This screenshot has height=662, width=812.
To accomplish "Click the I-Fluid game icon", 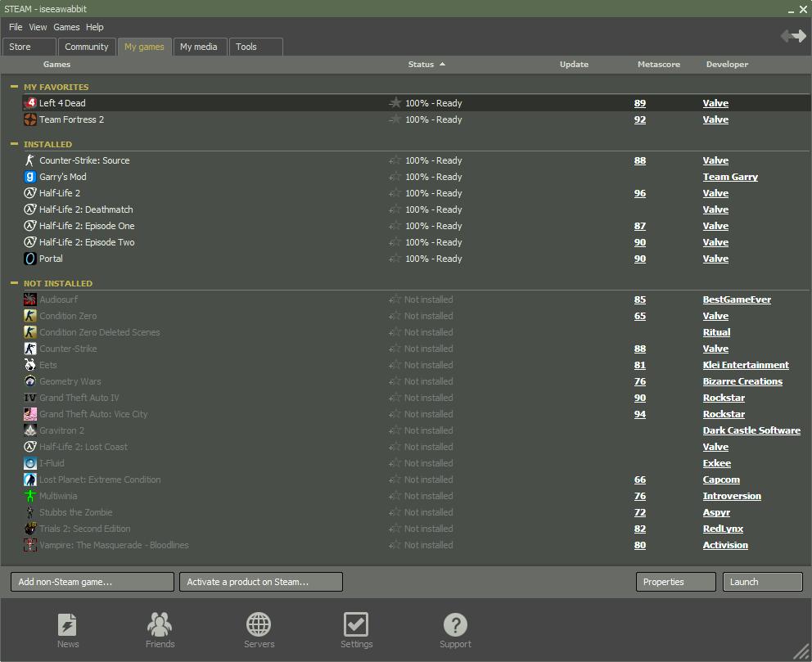I will [30, 463].
